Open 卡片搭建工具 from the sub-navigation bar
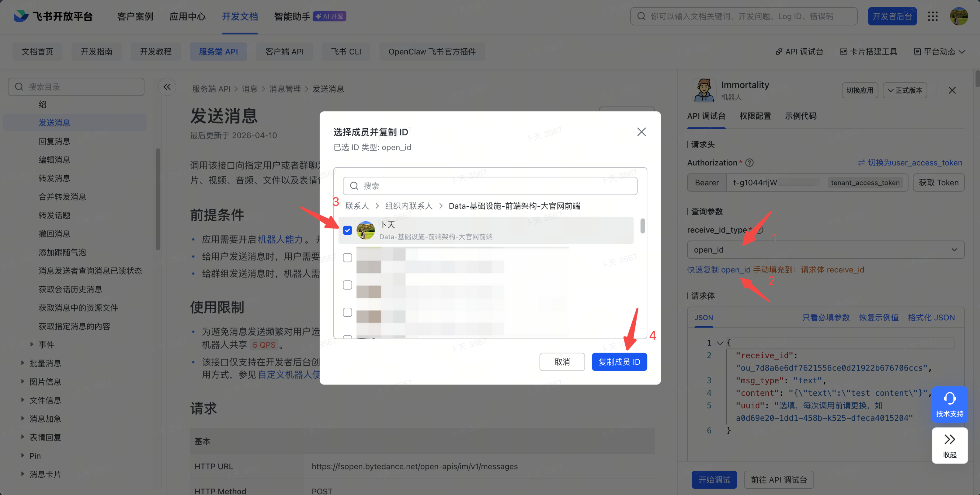 (x=868, y=51)
